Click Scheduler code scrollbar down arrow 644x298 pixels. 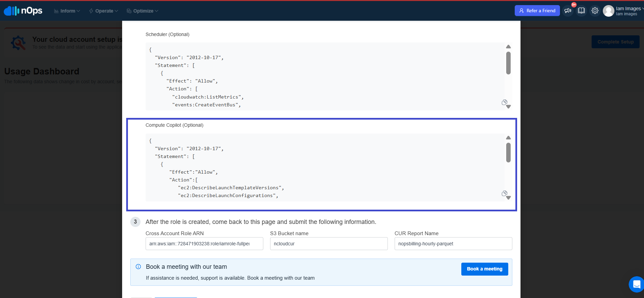click(508, 107)
